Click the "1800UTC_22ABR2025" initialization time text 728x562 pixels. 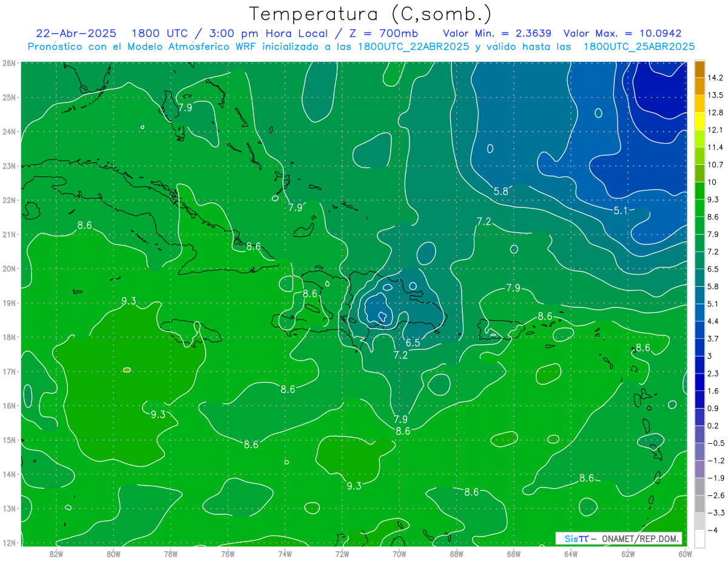click(x=413, y=47)
